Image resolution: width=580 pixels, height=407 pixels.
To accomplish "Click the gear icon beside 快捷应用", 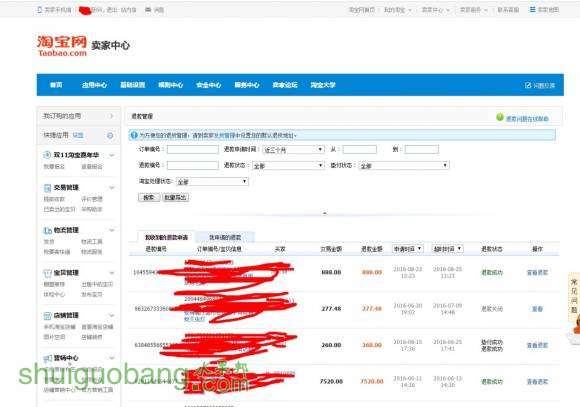I will click(x=110, y=136).
